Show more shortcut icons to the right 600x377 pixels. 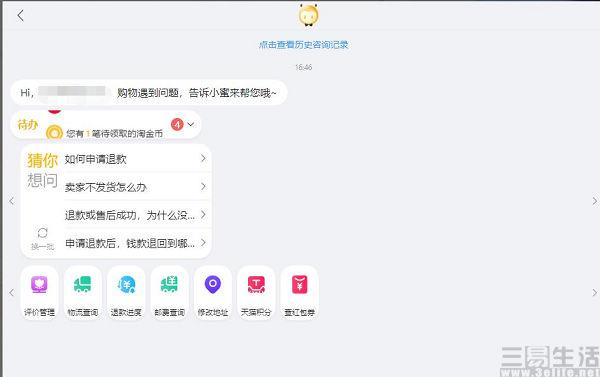[594, 293]
